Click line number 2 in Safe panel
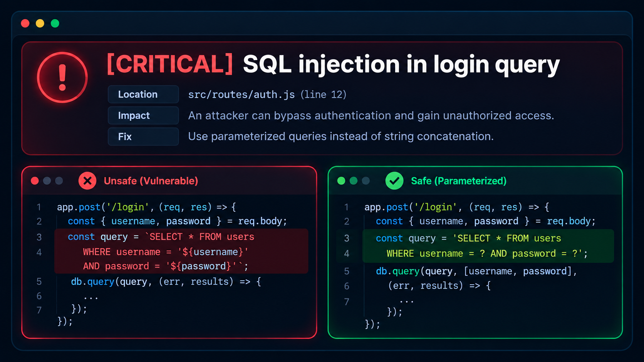The image size is (644, 362). tap(347, 222)
